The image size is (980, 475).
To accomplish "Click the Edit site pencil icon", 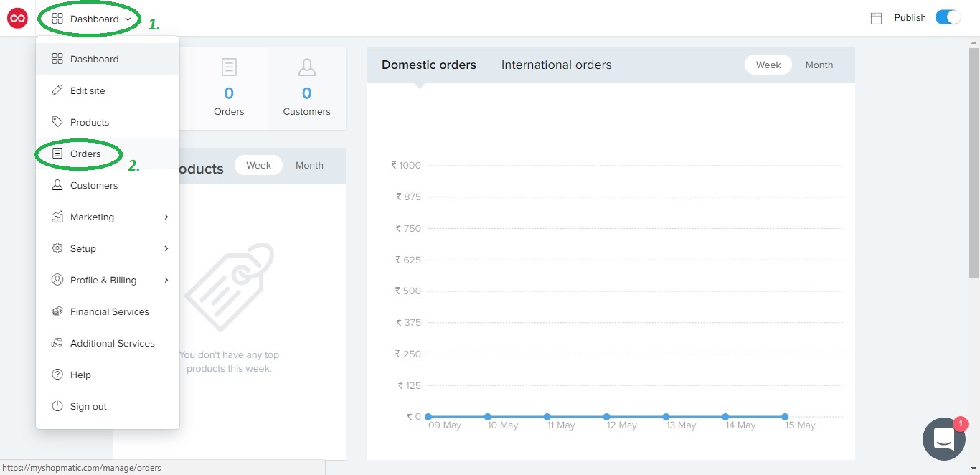I will pyautogui.click(x=57, y=90).
